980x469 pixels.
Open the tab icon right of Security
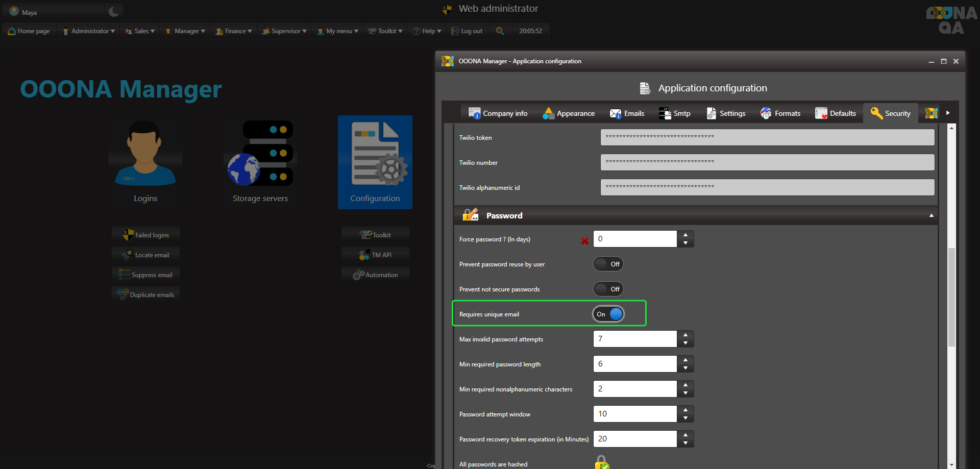[932, 113]
